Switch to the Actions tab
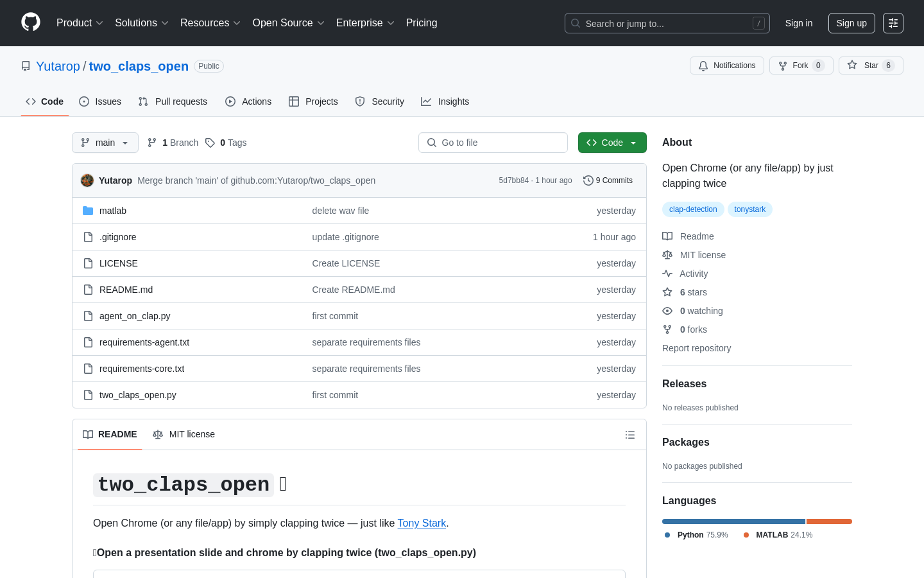This screenshot has height=578, width=924. [248, 101]
